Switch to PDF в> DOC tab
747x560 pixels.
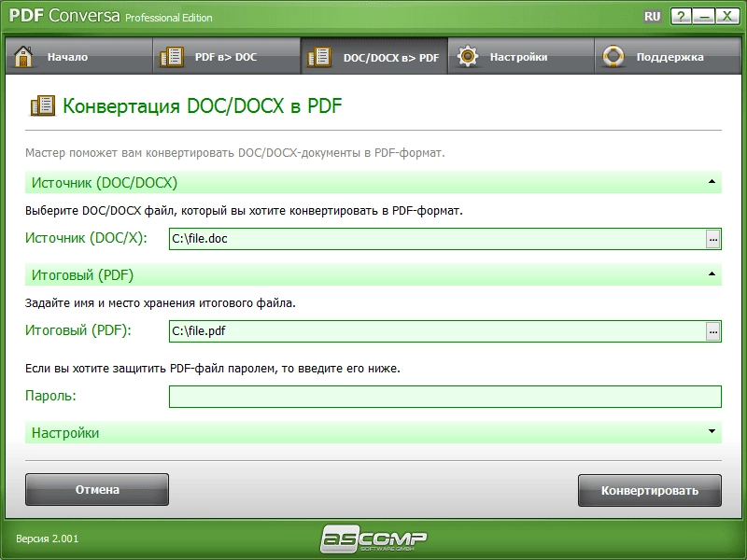[227, 57]
